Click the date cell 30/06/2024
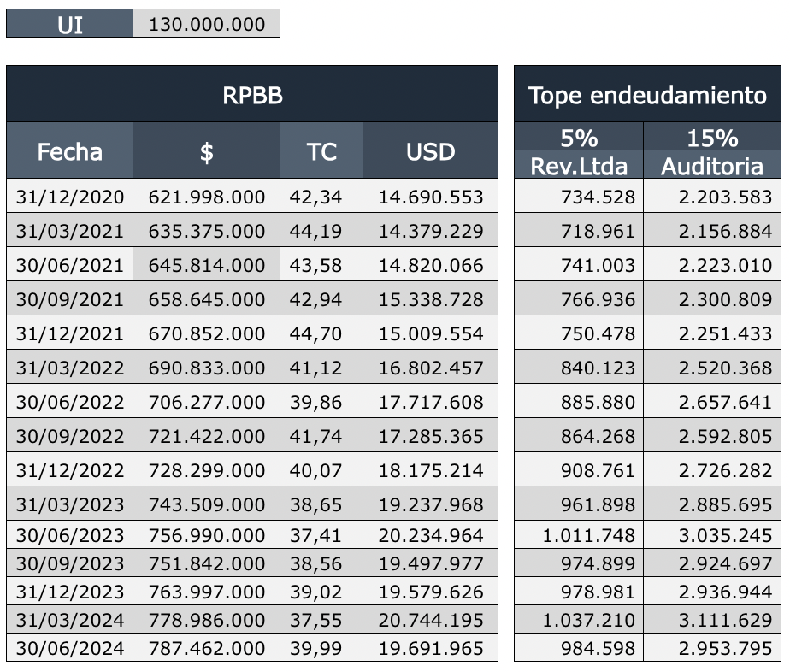Image resolution: width=790 pixels, height=672 pixels. tap(70, 648)
